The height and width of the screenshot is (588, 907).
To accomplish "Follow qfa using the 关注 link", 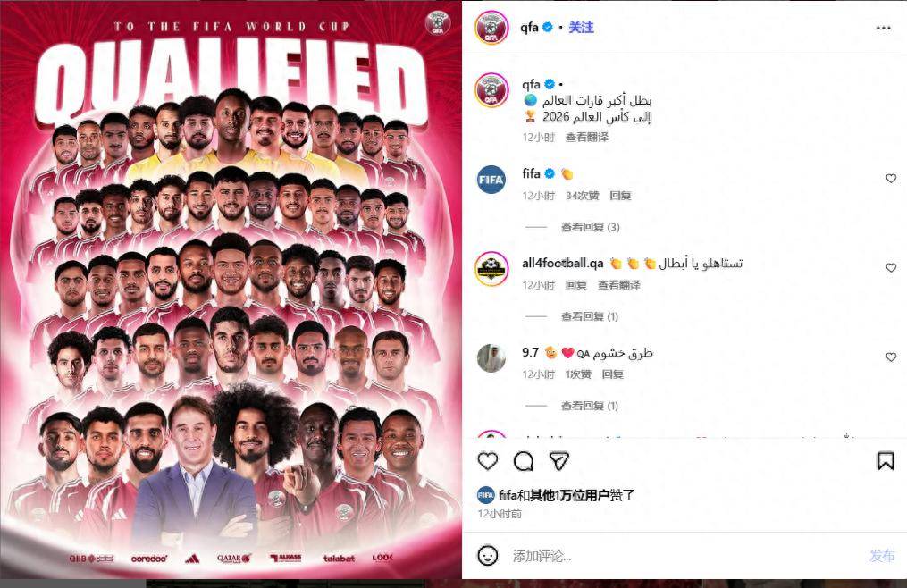I will point(581,27).
